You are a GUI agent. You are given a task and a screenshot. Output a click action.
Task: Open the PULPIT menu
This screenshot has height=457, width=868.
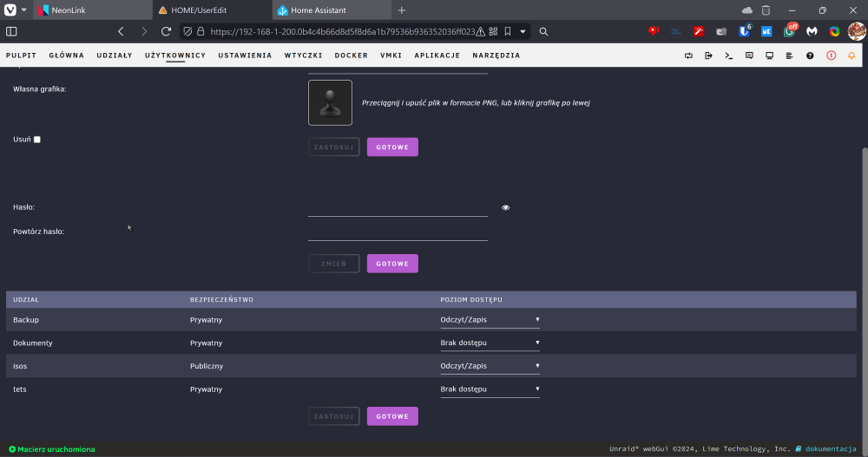(x=21, y=55)
